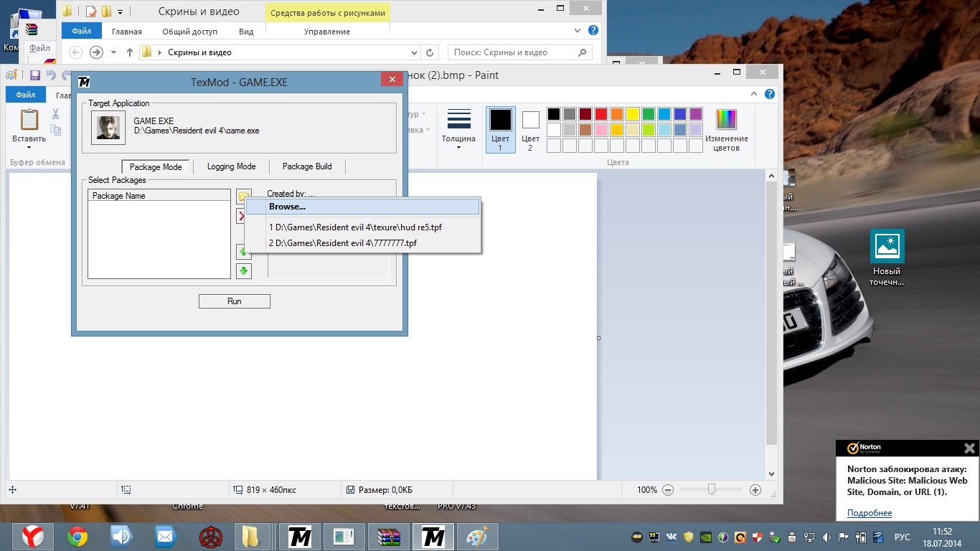Choose Browse... in the popup menu
The image size is (980, 551).
click(x=287, y=207)
